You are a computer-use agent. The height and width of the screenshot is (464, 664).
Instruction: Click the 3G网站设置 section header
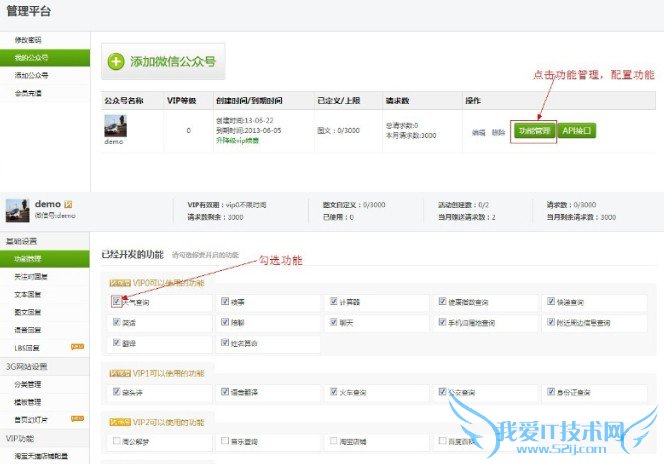click(x=26, y=366)
